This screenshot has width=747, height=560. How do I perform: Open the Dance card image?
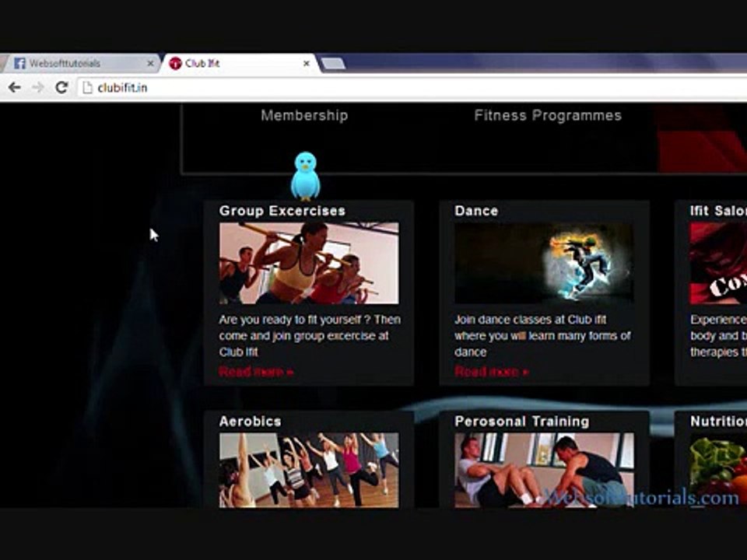(544, 263)
